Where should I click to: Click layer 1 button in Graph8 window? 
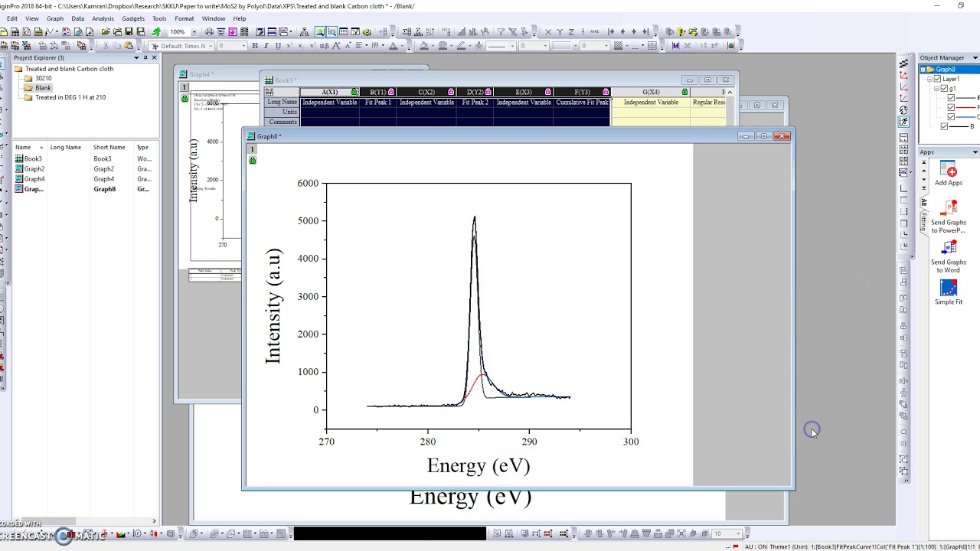(252, 149)
